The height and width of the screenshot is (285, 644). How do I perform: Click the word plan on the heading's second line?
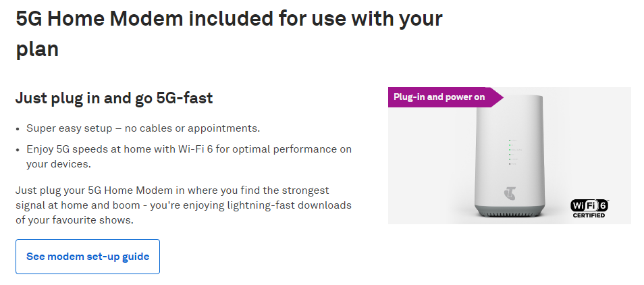tap(37, 49)
